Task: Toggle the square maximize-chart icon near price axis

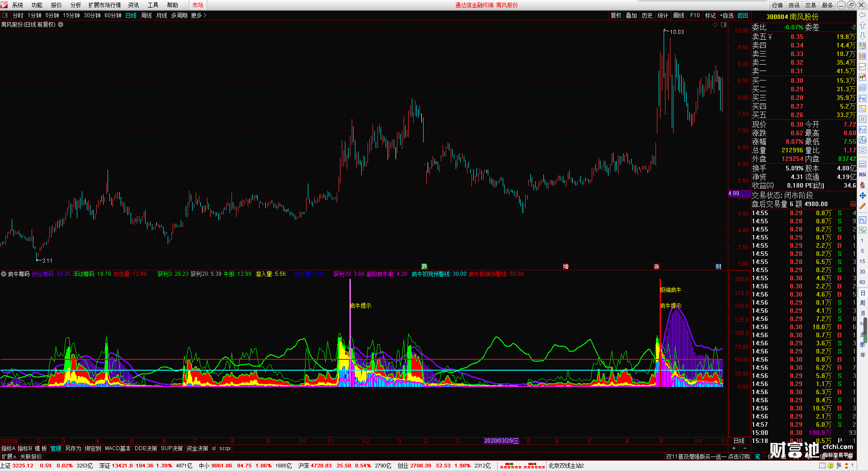Action: (723, 25)
